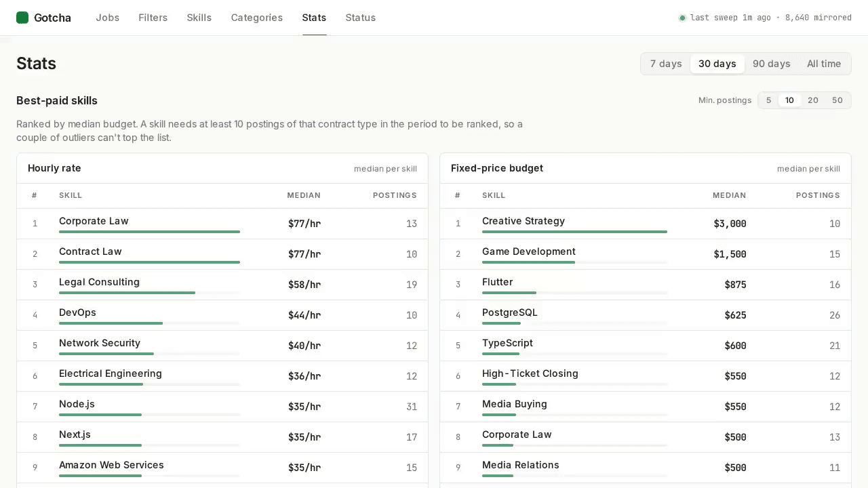This screenshot has height=488, width=868.
Task: Open the Contract Law skill
Action: (x=90, y=251)
